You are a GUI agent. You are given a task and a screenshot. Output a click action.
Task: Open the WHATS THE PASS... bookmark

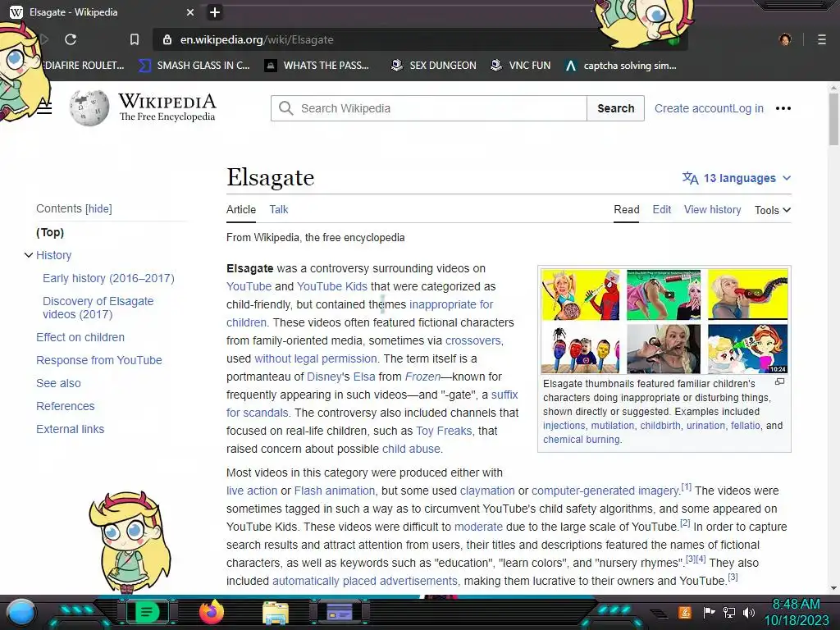pyautogui.click(x=317, y=66)
